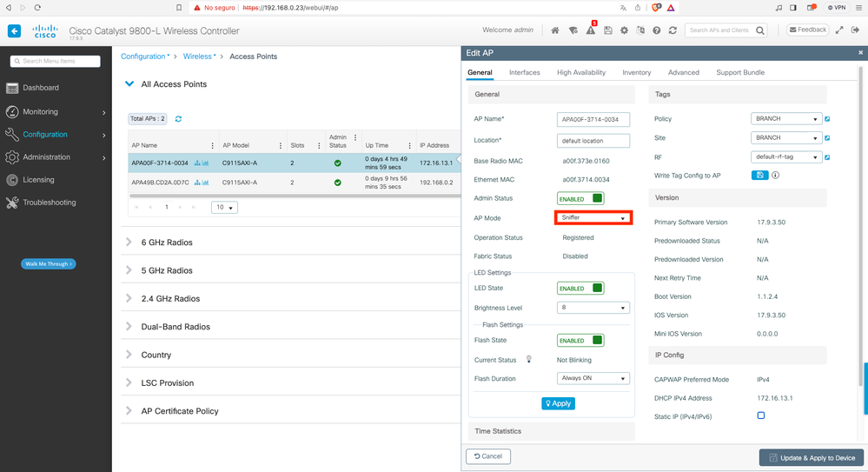Image resolution: width=868 pixels, height=472 pixels.
Task: Click the Write Tag Config to AP save icon
Action: (x=759, y=175)
